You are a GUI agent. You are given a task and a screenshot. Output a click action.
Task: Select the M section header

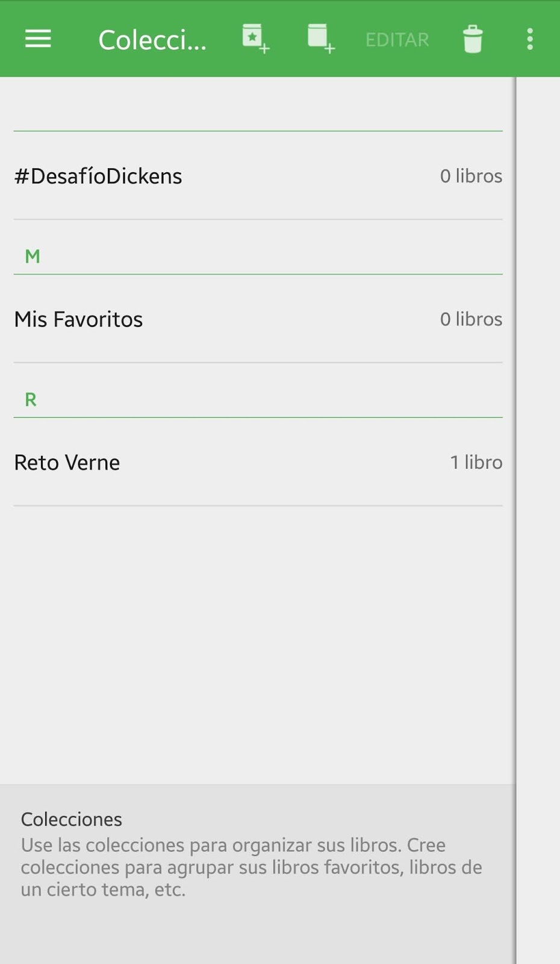(x=33, y=257)
